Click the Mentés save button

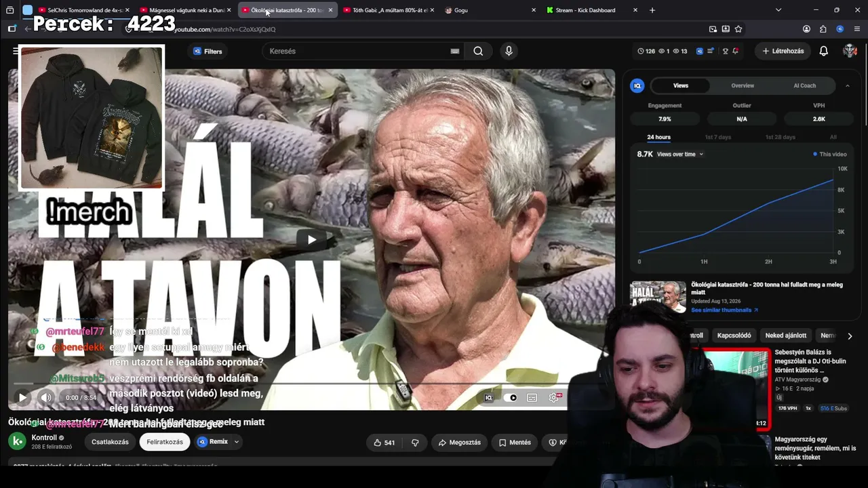pyautogui.click(x=515, y=443)
